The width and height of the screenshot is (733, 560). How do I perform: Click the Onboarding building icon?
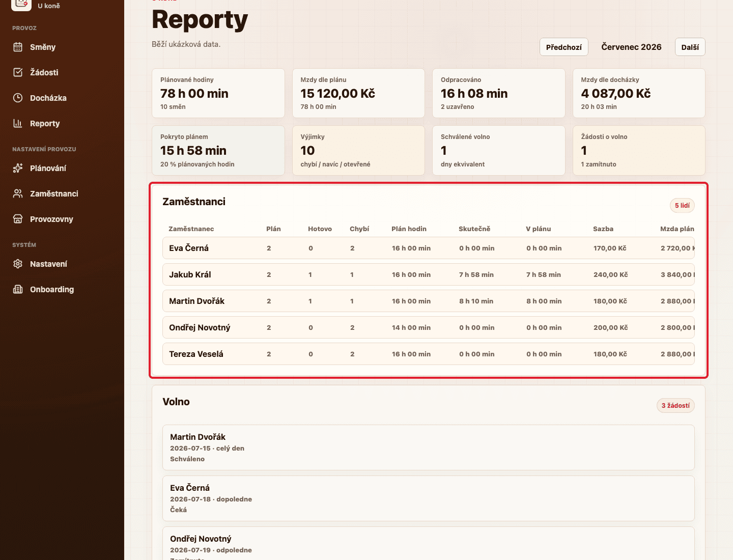pyautogui.click(x=18, y=289)
